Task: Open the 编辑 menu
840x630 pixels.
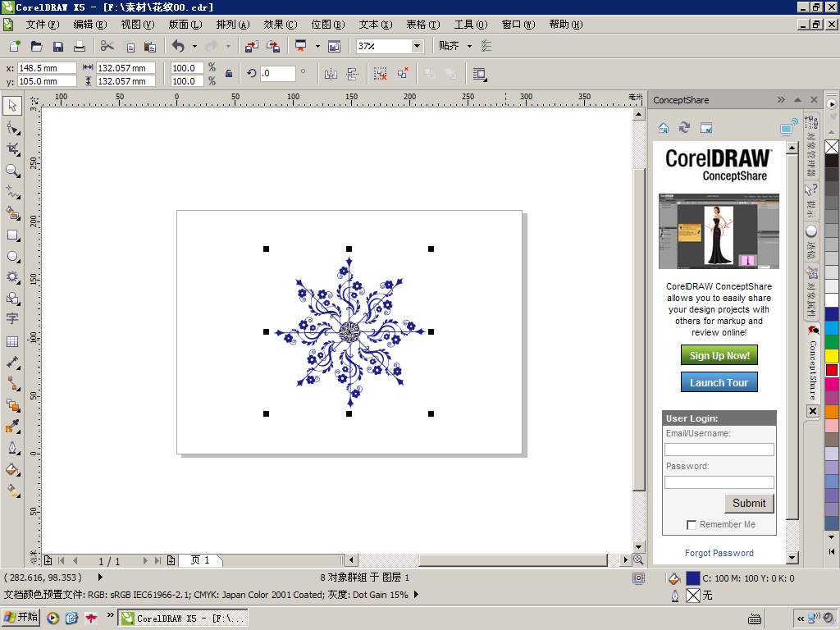Action: (90, 25)
